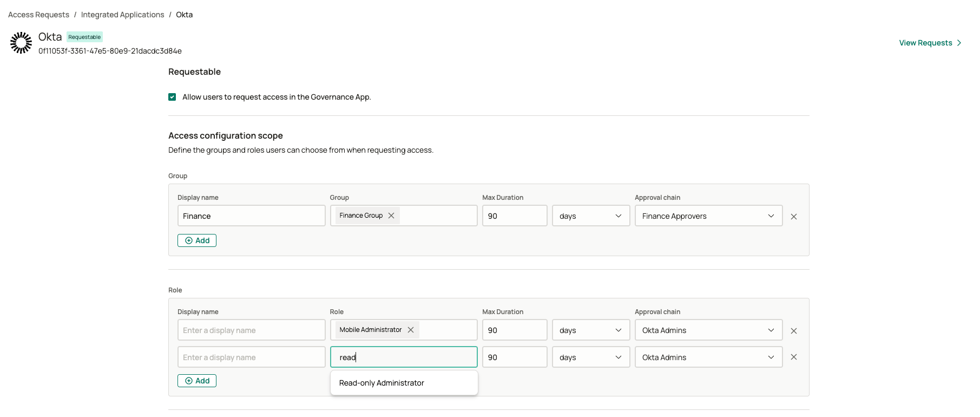Open Okta Admins dropdown in 'read' role row
This screenshot has width=980, height=417.
click(709, 357)
